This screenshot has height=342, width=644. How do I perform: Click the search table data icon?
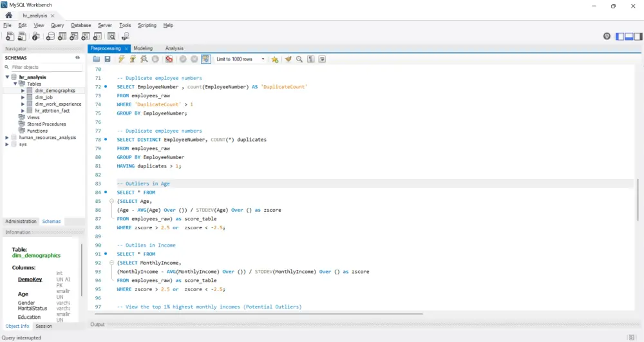(x=111, y=37)
